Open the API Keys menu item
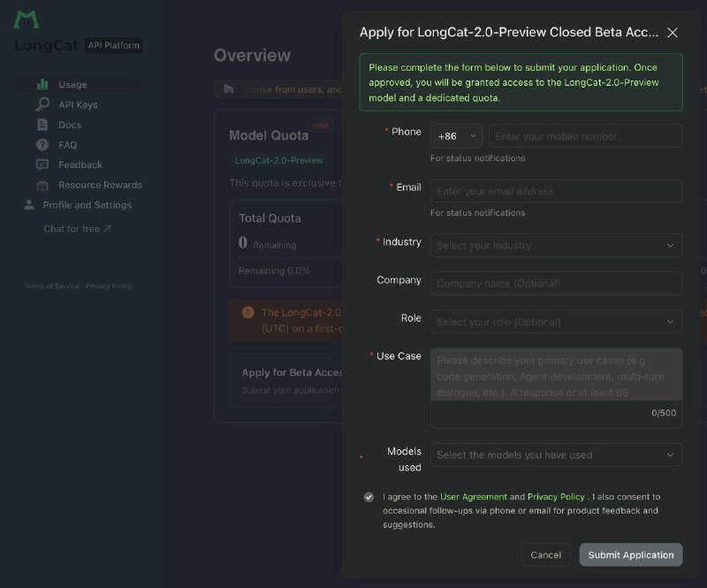Viewport: 707px width, 588px height. tap(79, 104)
